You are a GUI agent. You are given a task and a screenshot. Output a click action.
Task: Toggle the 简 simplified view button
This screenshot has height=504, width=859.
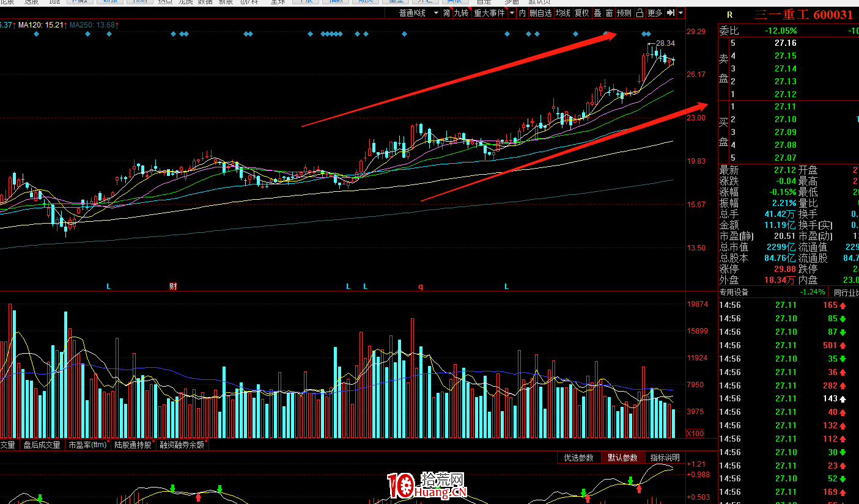pyautogui.click(x=447, y=13)
